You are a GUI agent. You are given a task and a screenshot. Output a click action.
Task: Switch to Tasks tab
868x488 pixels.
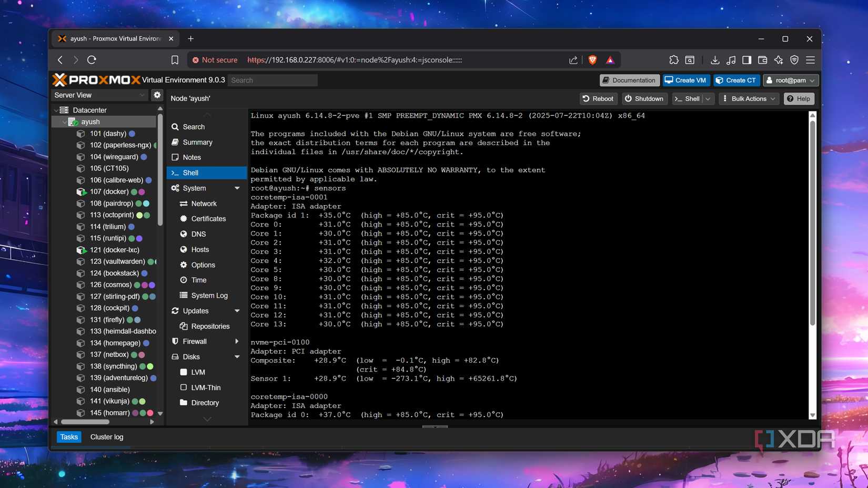pyautogui.click(x=69, y=437)
